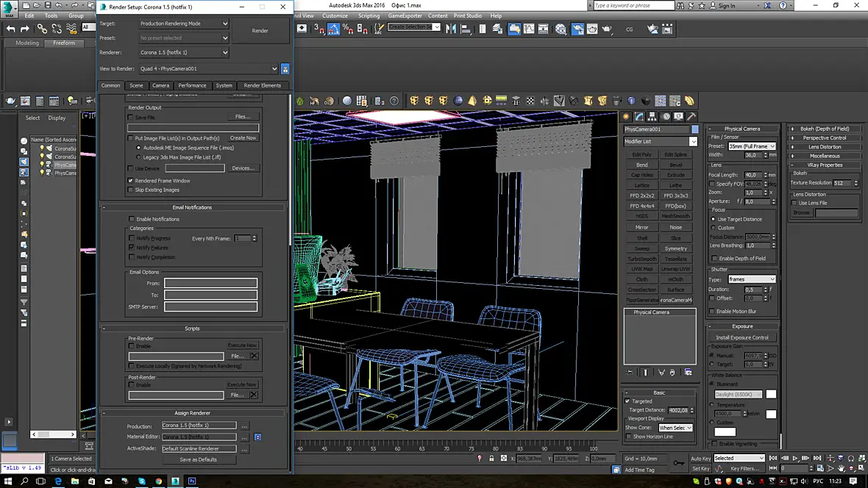
Task: Click the Illuminant white balance color swatch
Action: pos(771,395)
